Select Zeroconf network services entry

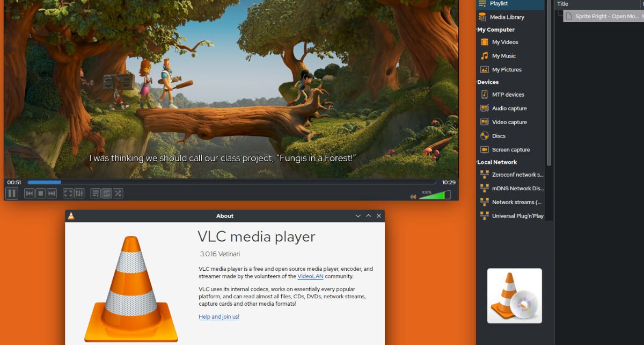click(510, 175)
